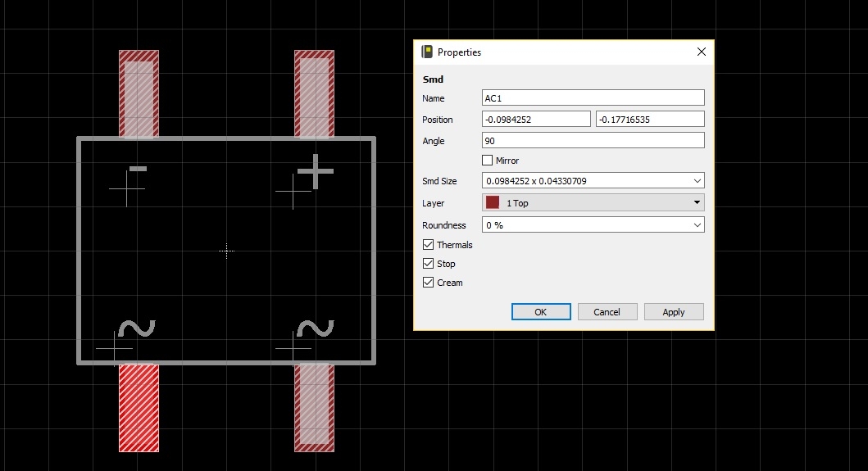Select the highlighted bottom-left SMD pad
This screenshot has width=868, height=471.
[x=139, y=408]
